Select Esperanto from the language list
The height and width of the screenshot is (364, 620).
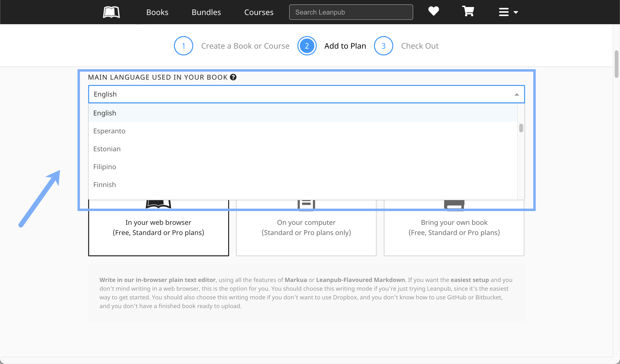[x=109, y=131]
